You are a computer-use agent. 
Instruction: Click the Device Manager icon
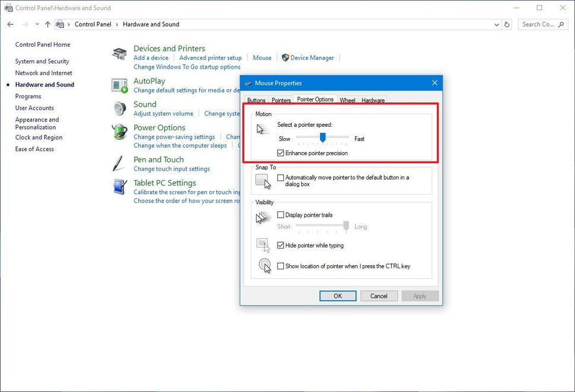tap(286, 57)
